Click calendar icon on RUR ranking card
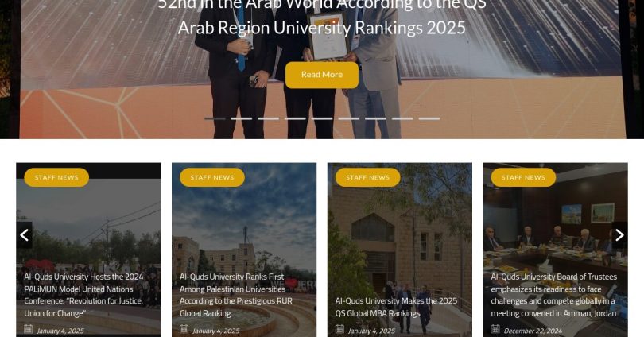 [184, 329]
